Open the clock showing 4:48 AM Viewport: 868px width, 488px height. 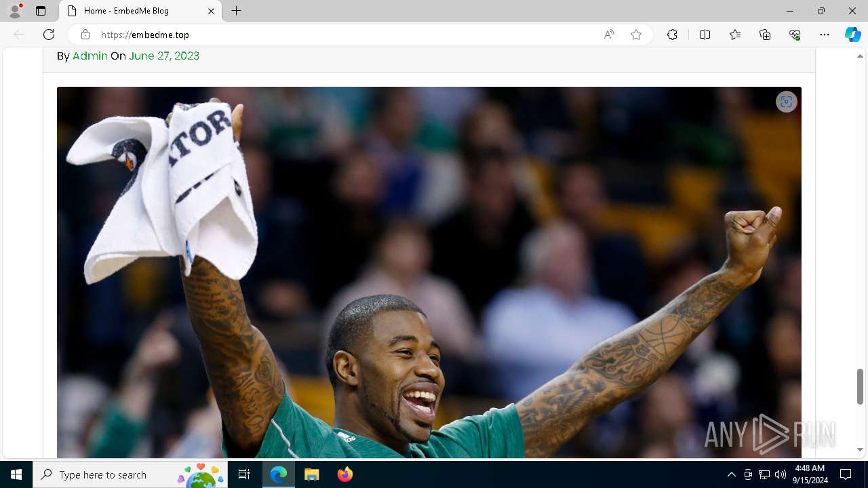click(x=810, y=474)
